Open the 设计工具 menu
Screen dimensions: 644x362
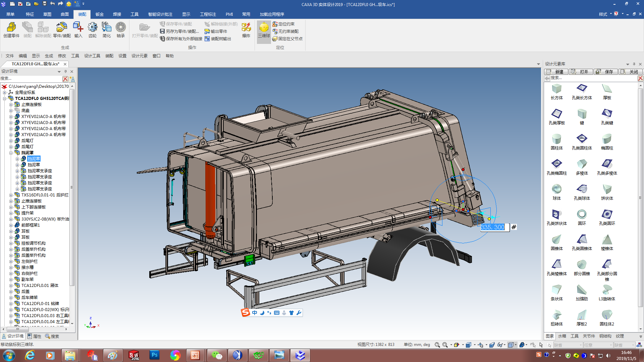coord(92,56)
